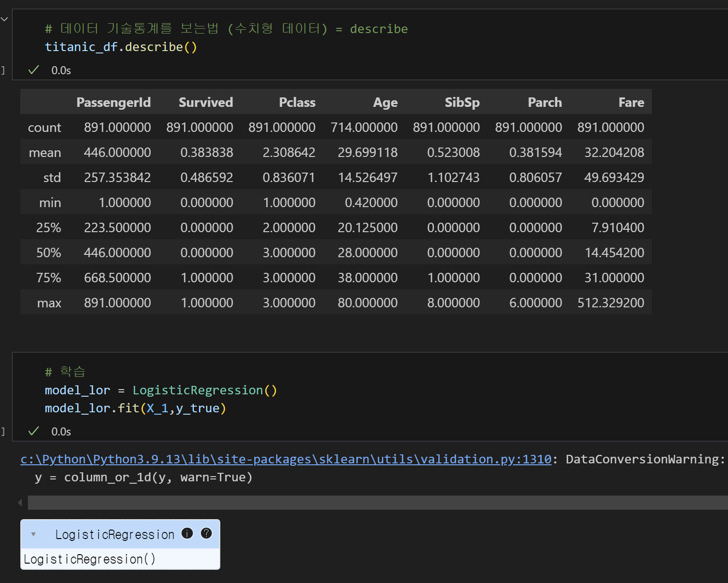
Task: Click the mean row label
Action: [45, 153]
